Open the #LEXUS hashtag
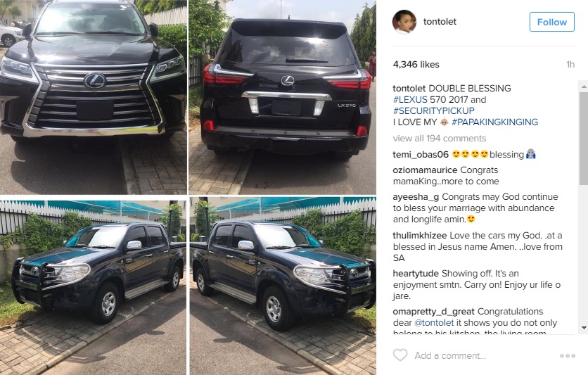The image size is (588, 375). (410, 100)
